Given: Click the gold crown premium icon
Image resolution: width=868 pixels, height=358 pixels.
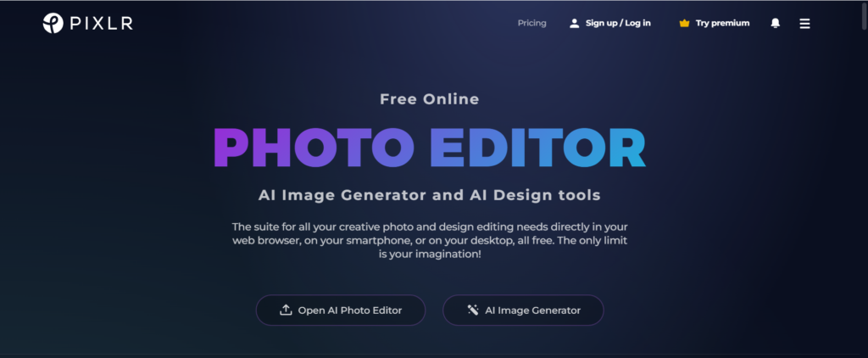Looking at the screenshot, I should [x=684, y=23].
